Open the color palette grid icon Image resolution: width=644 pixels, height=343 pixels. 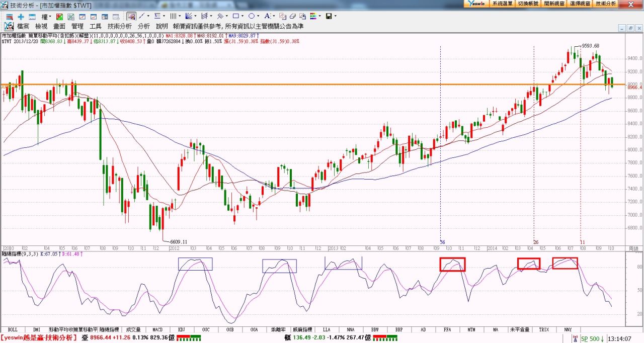pyautogui.click(x=314, y=16)
